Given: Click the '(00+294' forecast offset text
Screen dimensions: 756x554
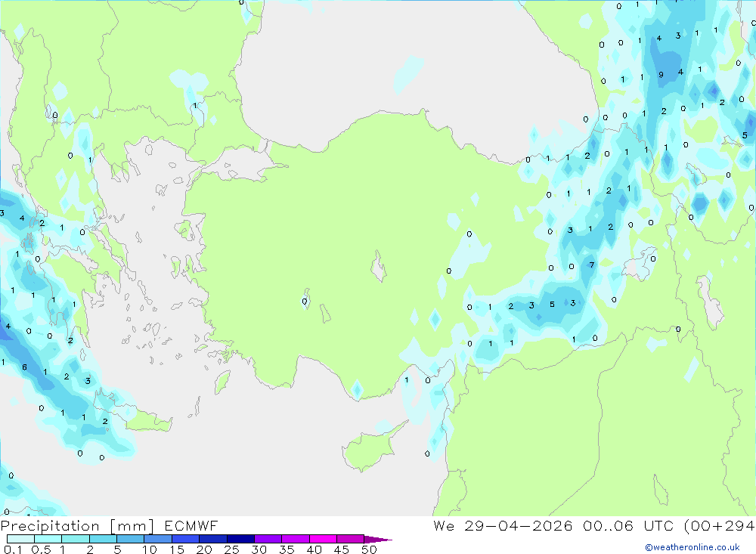Looking at the screenshot, I should (720, 526).
